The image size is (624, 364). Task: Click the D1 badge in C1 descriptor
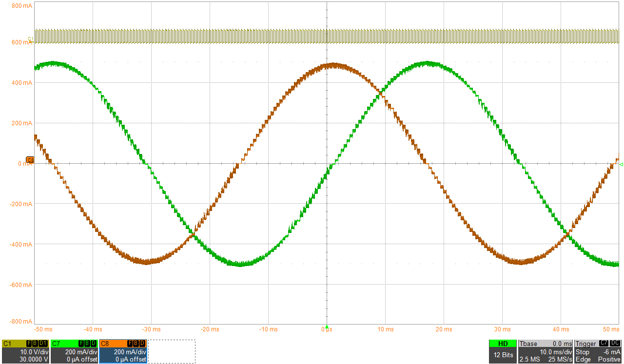tap(43, 344)
